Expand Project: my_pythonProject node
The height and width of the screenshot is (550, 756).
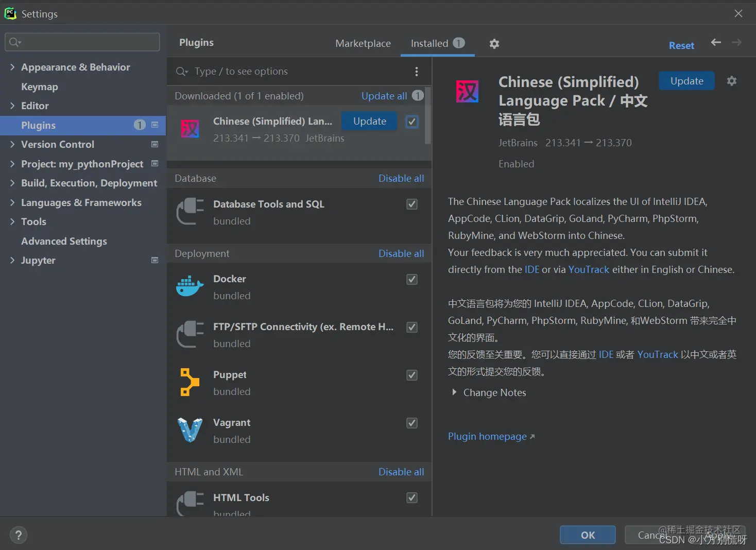click(12, 164)
